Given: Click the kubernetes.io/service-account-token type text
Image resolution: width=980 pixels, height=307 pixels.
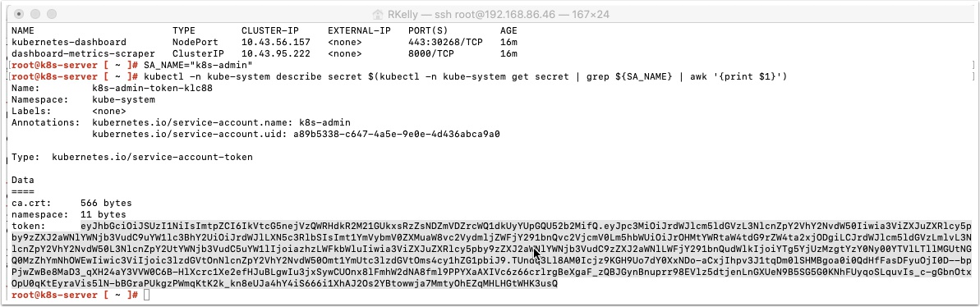Looking at the screenshot, I should [x=152, y=158].
